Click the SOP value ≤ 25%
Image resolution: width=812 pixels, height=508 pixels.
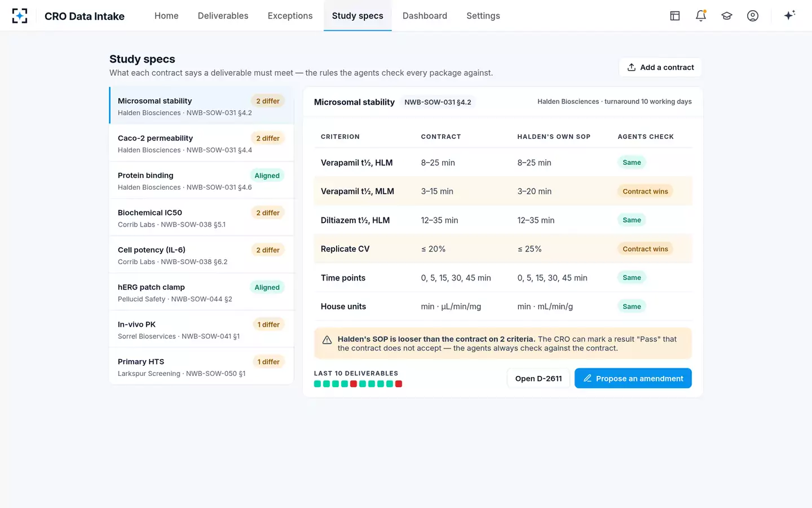[x=529, y=249]
